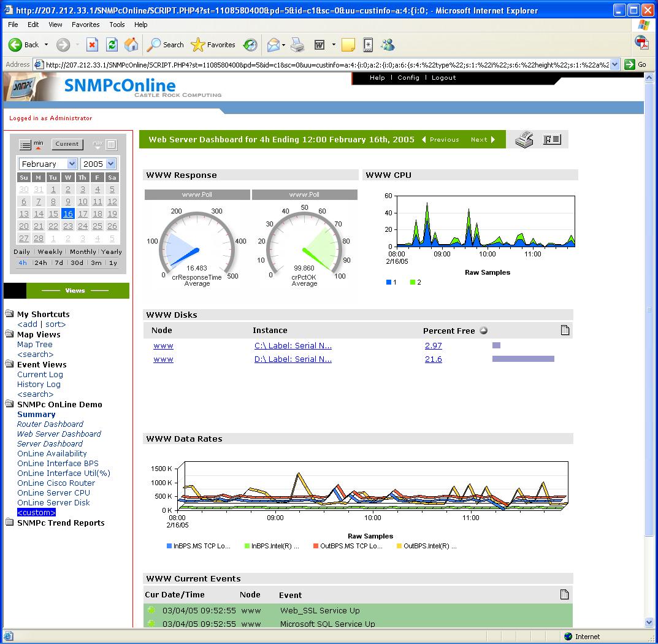Open the History clock icon
This screenshot has width=658, height=644.
tap(250, 45)
